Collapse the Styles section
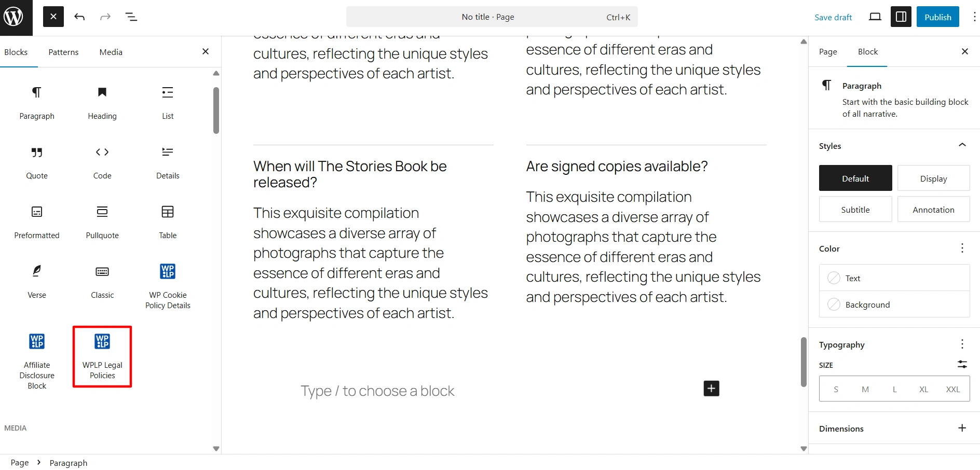This screenshot has height=470, width=980. (962, 145)
